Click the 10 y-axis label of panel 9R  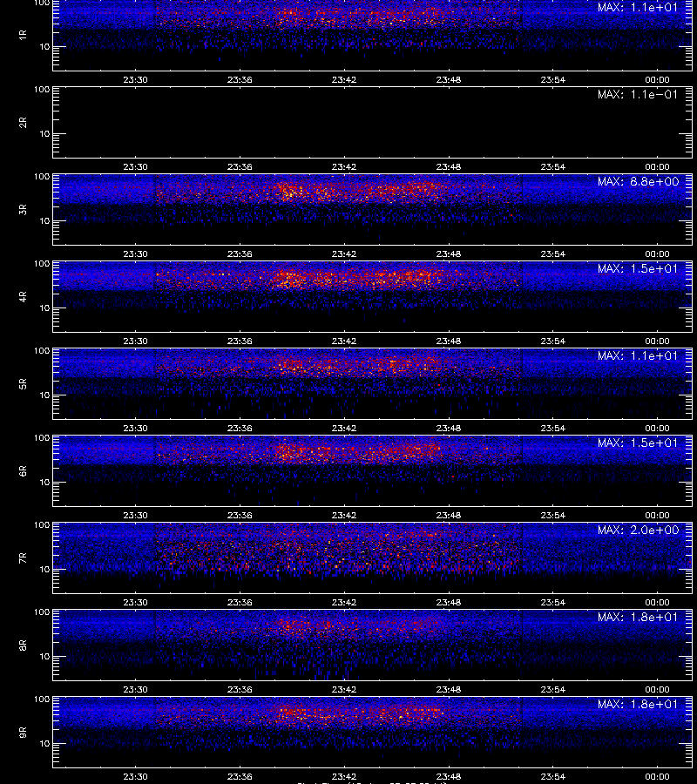(44, 744)
